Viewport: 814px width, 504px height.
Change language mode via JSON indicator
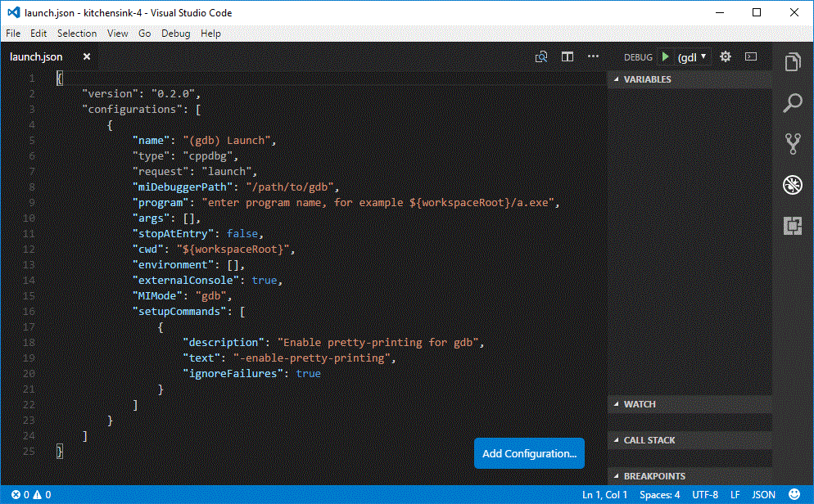click(x=764, y=495)
